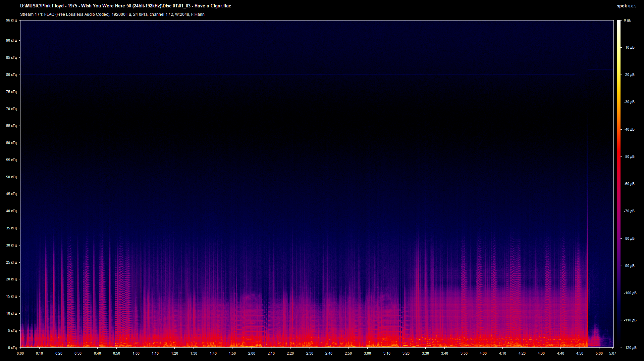Click the 0 кГц bottom frequency label
This screenshot has height=361, width=644.
12,348
